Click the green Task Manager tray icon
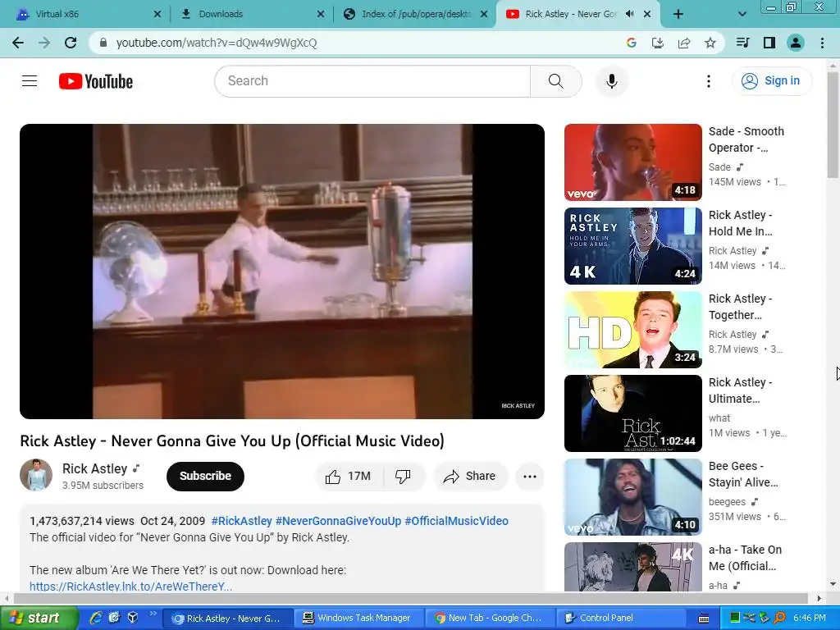Image resolution: width=840 pixels, height=630 pixels. [735, 619]
